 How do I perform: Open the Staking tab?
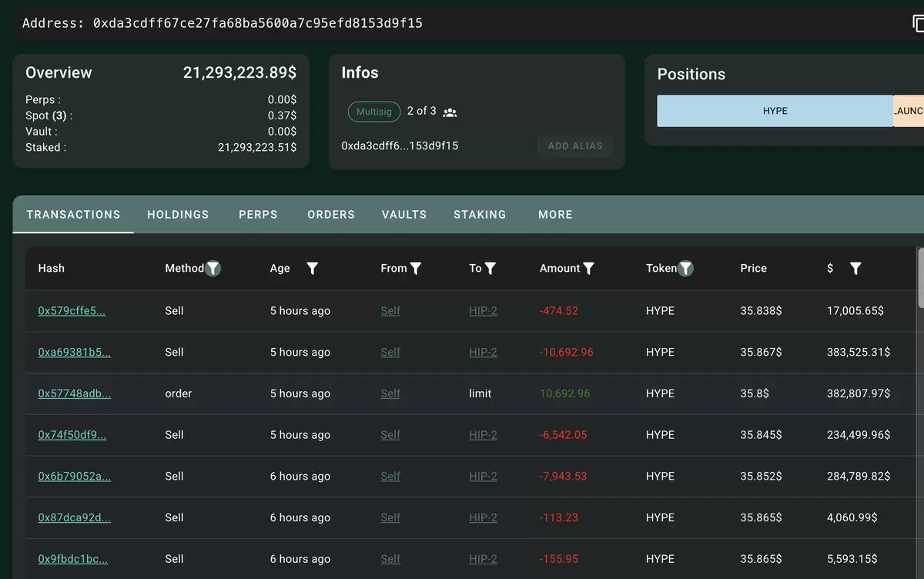point(480,215)
